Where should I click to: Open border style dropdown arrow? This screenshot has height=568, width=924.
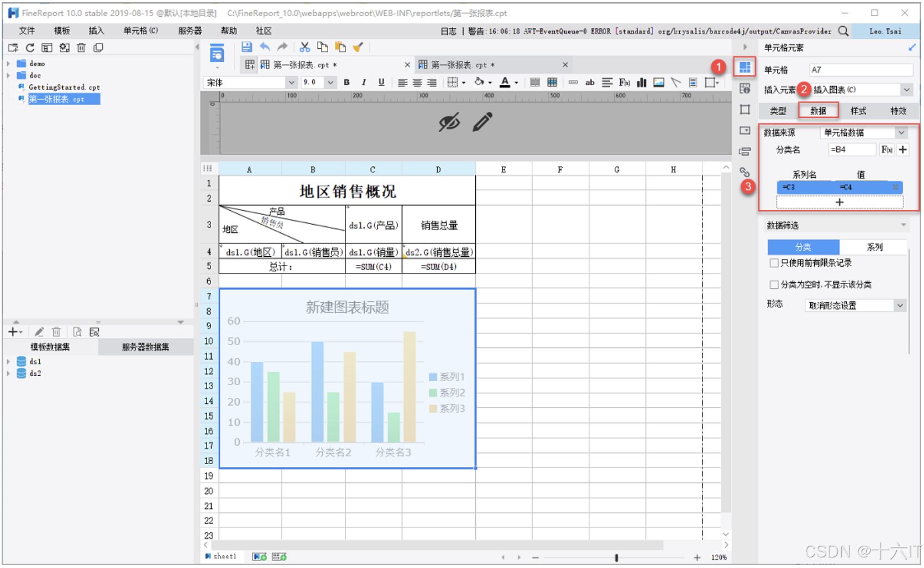coord(464,83)
